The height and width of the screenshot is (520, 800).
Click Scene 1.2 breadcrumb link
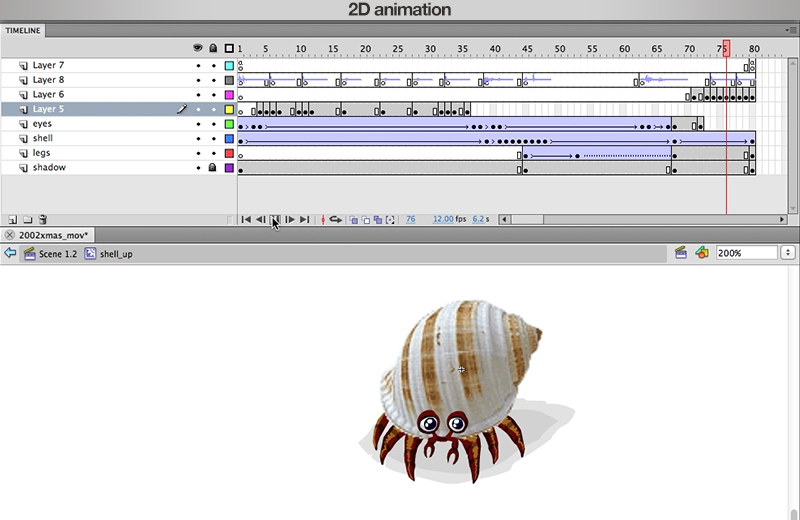(57, 254)
